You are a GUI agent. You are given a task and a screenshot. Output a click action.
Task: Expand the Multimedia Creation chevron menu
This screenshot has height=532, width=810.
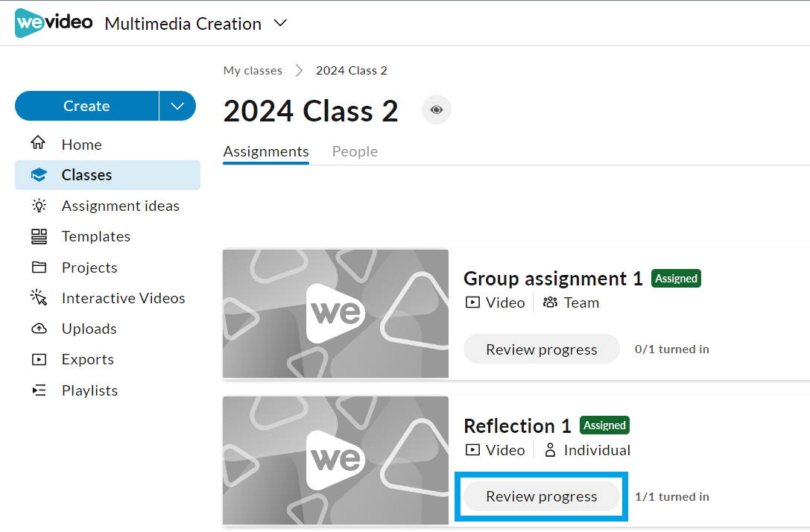[280, 23]
